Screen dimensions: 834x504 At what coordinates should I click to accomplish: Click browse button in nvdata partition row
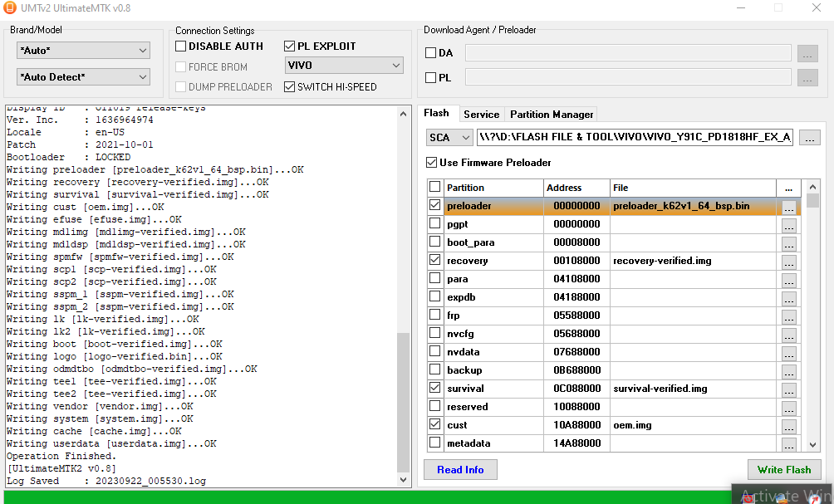point(788,353)
